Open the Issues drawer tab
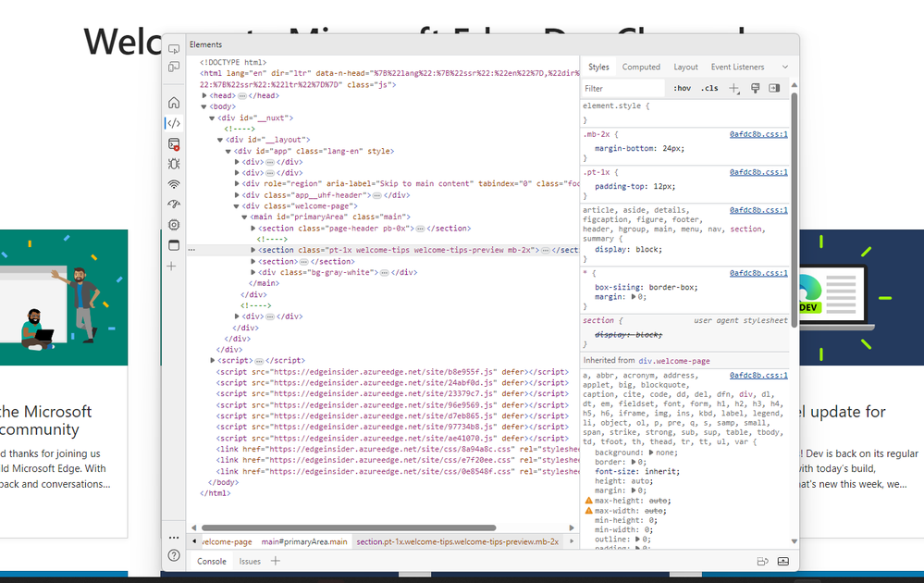Viewport: 924px width, 583px height. click(x=250, y=561)
